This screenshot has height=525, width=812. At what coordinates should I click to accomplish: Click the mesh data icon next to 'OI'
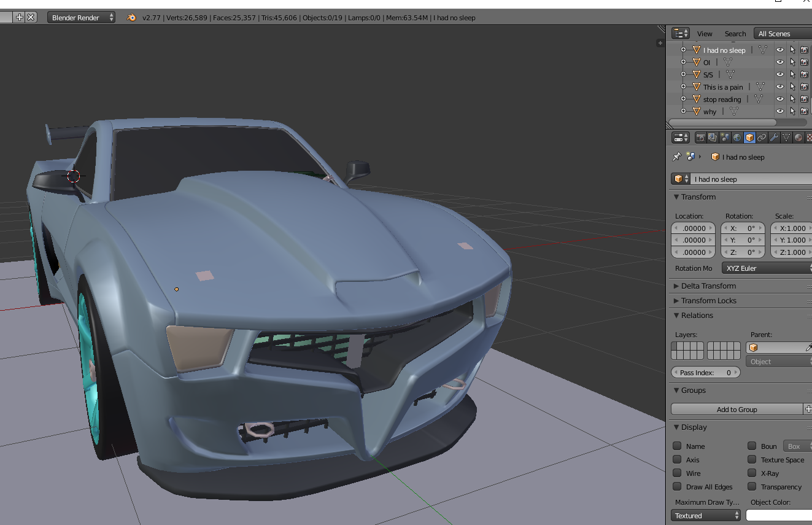(728, 62)
